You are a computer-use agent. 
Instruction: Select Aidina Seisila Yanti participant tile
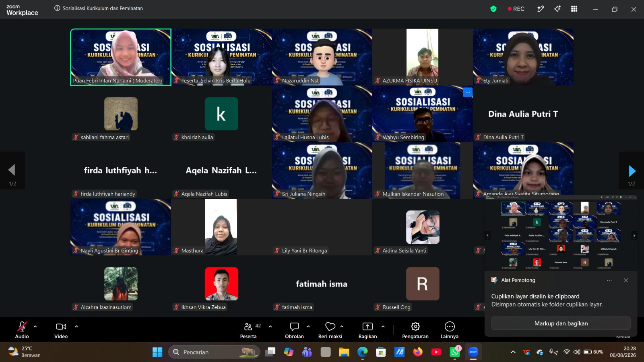pos(423,227)
